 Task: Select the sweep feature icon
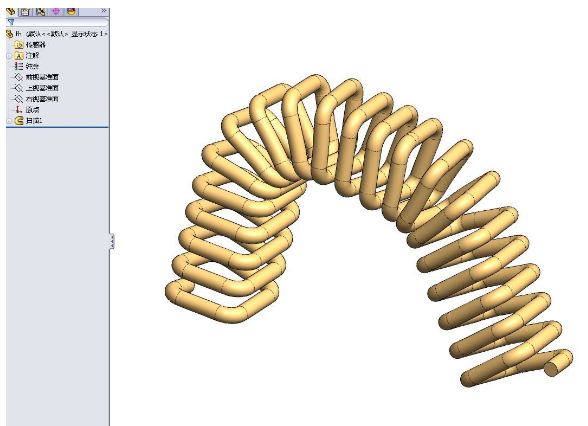click(19, 121)
